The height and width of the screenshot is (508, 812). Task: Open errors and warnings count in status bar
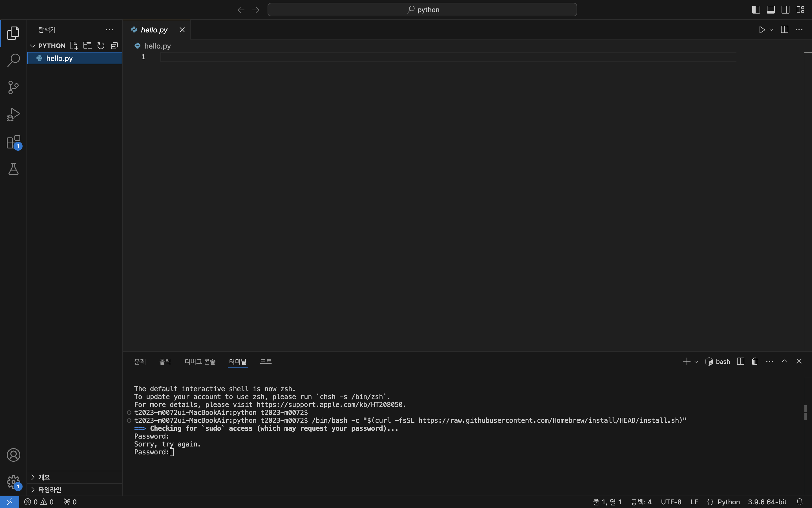[39, 502]
